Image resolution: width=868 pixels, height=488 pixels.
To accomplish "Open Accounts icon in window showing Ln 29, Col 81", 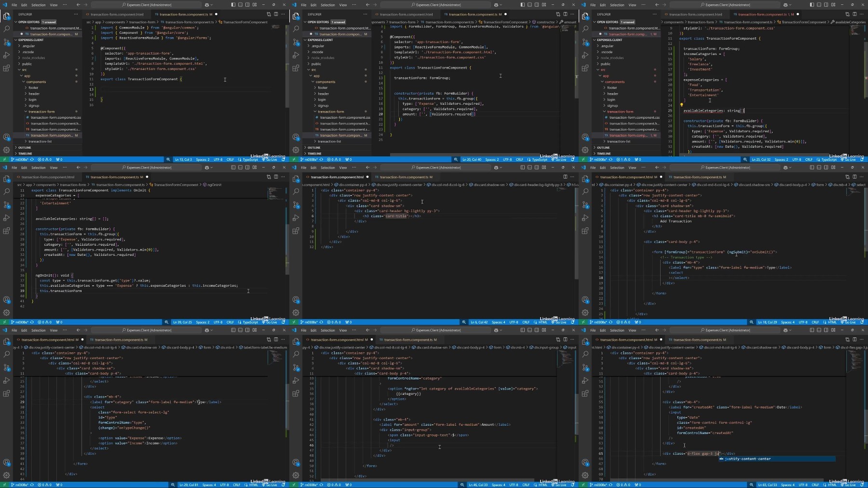I will [x=6, y=462].
